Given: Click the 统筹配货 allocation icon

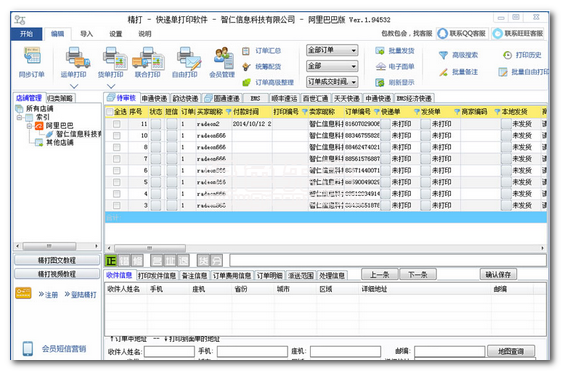Looking at the screenshot, I should click(x=246, y=67).
